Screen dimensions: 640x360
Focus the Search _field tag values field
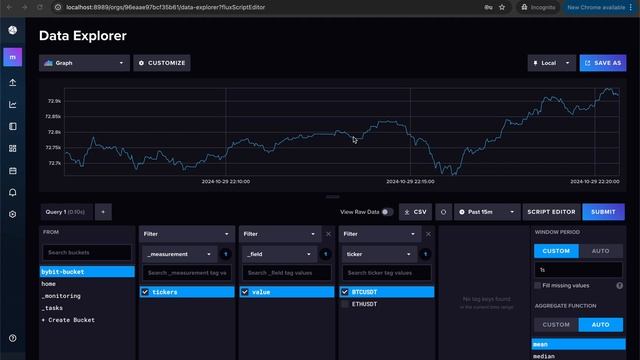(287, 273)
